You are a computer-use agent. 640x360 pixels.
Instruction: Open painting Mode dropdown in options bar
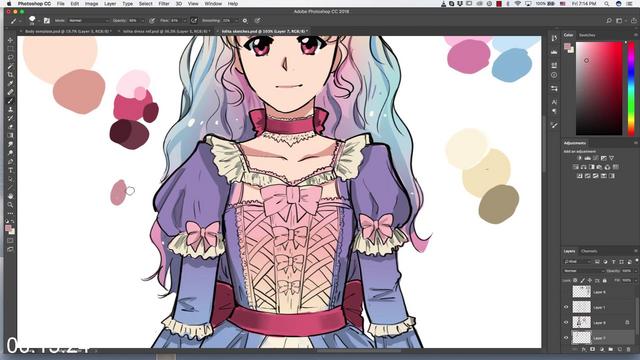pos(88,20)
